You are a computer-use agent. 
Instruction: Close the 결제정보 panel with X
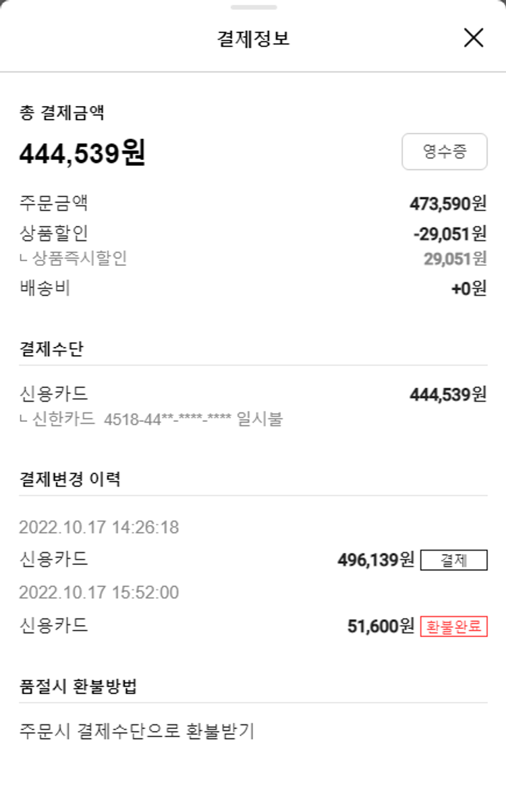coord(474,38)
